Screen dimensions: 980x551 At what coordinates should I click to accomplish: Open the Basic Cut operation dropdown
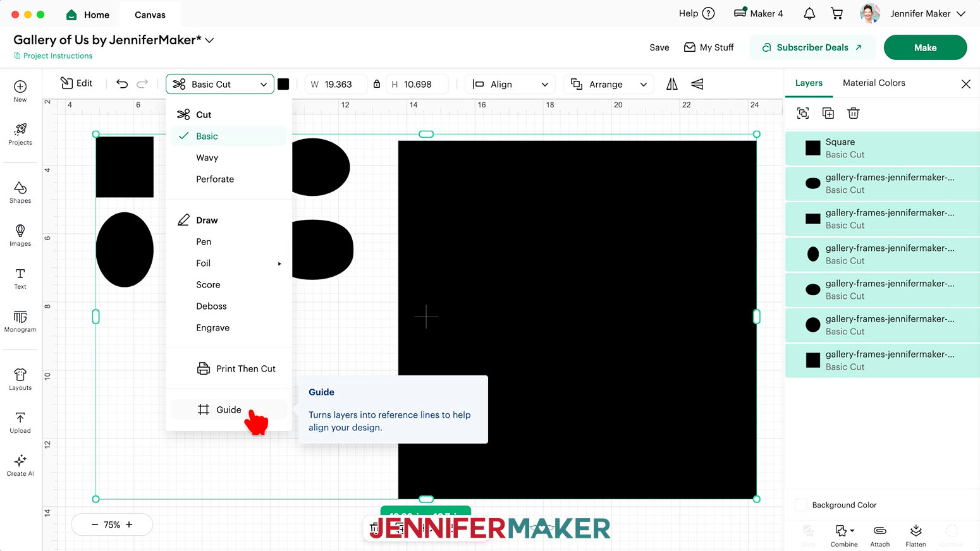click(220, 84)
